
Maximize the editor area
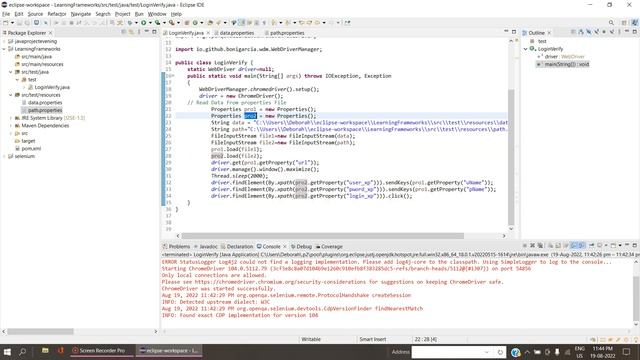coord(514,32)
